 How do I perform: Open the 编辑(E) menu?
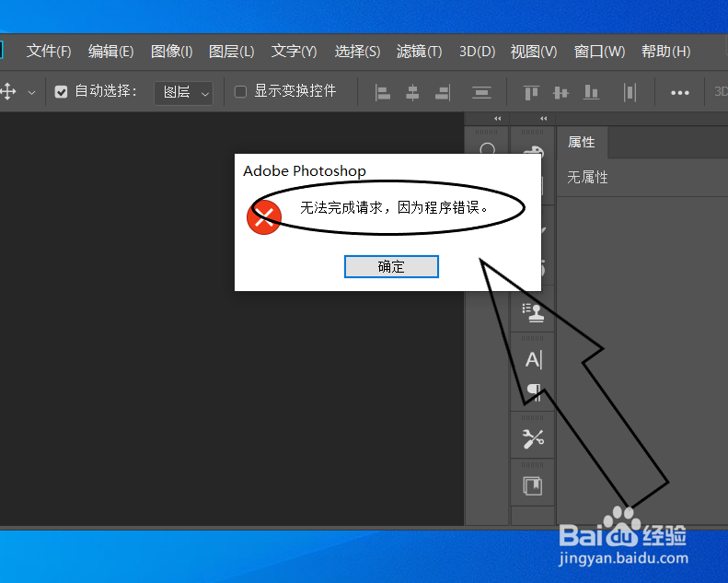[x=111, y=51]
